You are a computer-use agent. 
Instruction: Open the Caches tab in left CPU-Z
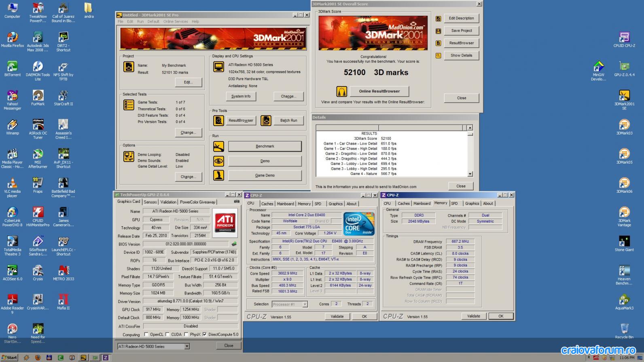pos(267,204)
